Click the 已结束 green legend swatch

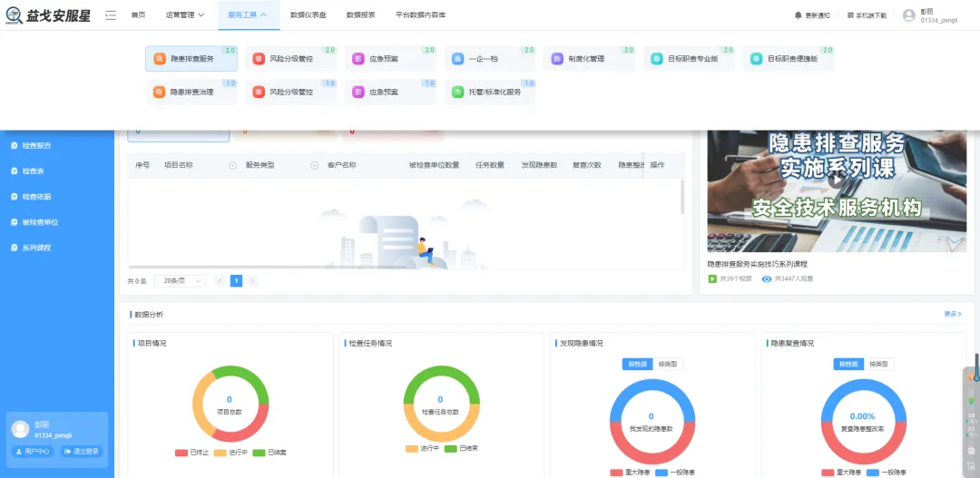click(x=451, y=449)
